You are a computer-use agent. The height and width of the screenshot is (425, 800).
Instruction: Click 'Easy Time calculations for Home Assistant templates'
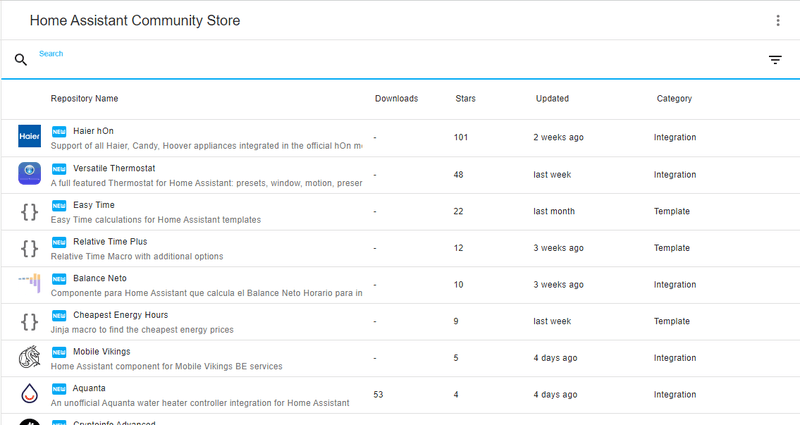click(156, 220)
